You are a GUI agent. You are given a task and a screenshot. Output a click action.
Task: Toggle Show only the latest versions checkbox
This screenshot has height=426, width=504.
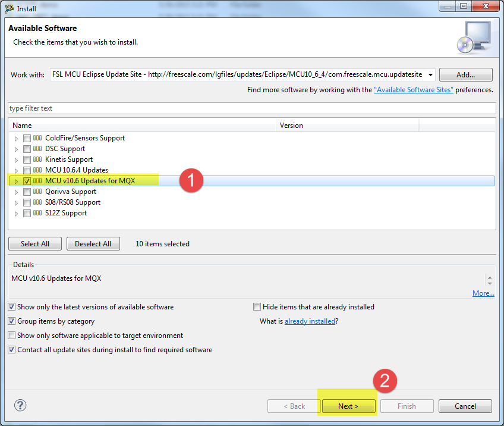pos(11,307)
